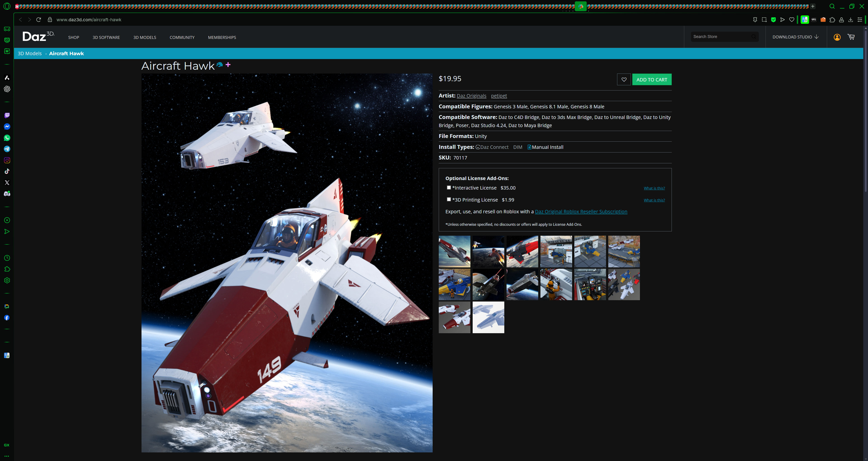868x461 pixels.
Task: Open sidebar three-dots menu at bottom
Action: pos(7,456)
